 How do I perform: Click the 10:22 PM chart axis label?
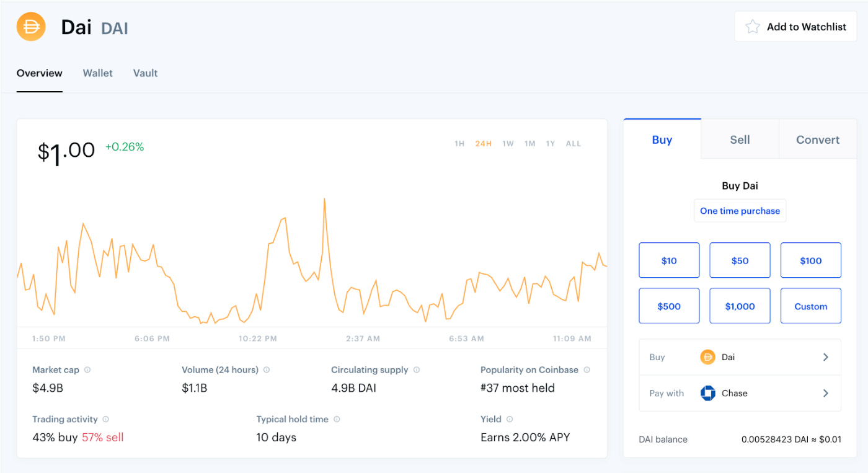[258, 338]
